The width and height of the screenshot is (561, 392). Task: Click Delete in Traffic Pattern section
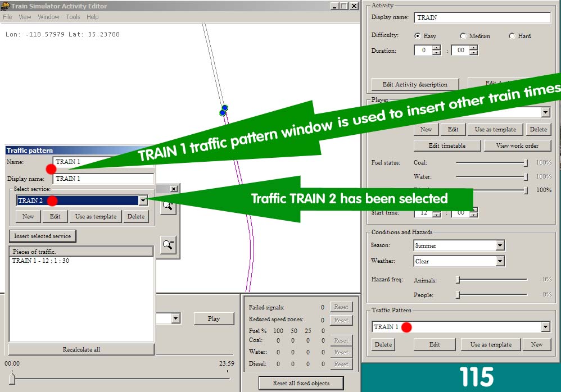point(383,344)
